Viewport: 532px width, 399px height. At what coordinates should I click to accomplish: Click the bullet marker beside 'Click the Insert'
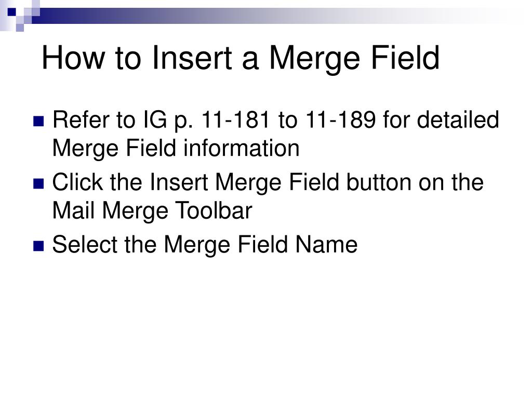[x=38, y=183]
